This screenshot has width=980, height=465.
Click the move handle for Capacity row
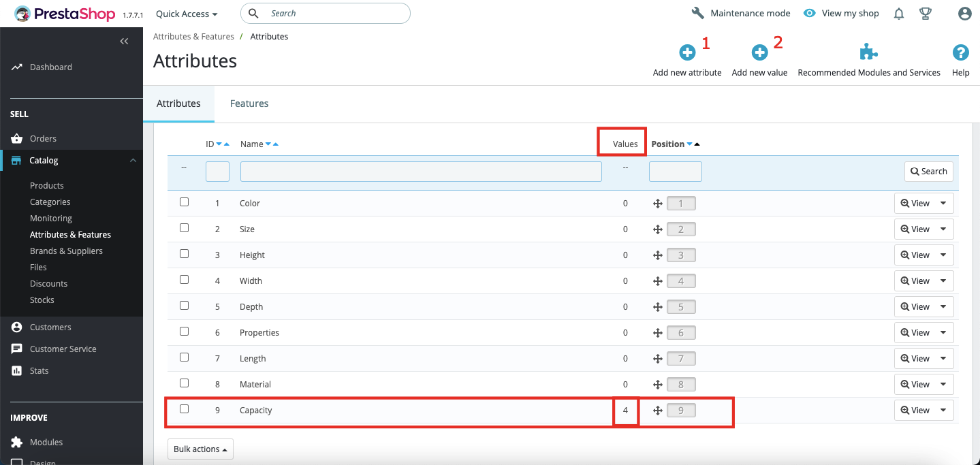click(658, 411)
